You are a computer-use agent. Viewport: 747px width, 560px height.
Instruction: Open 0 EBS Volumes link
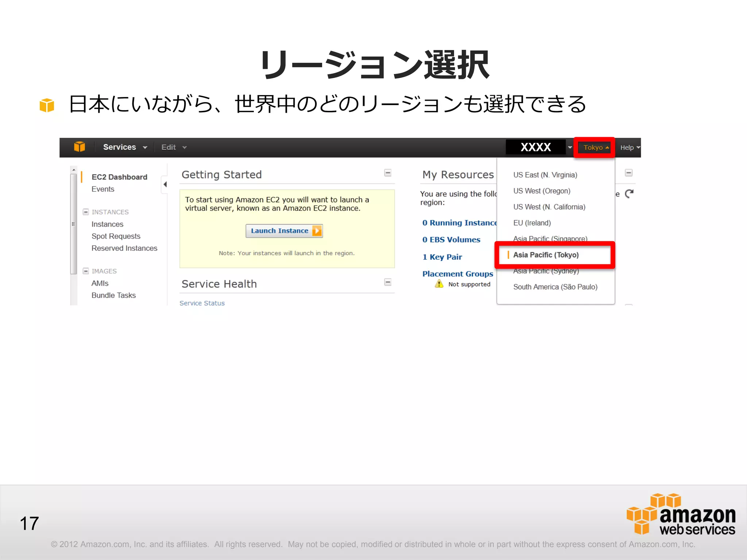click(x=451, y=240)
